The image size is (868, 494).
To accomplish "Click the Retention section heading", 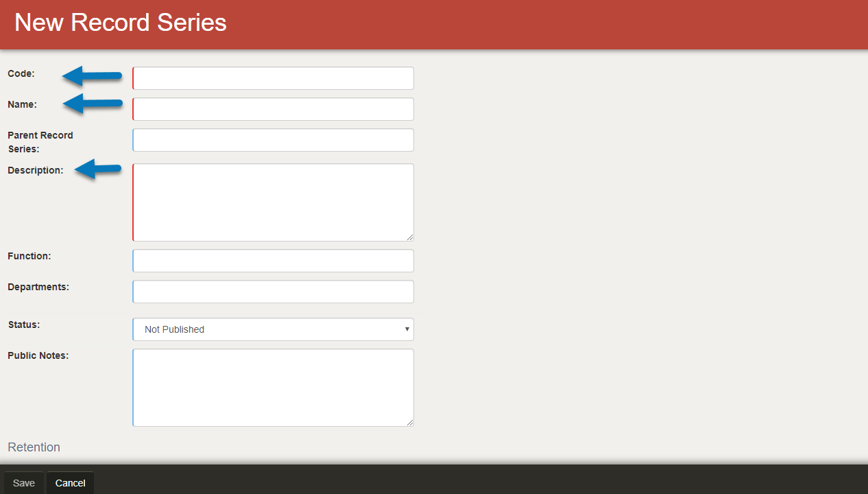I will [x=34, y=447].
